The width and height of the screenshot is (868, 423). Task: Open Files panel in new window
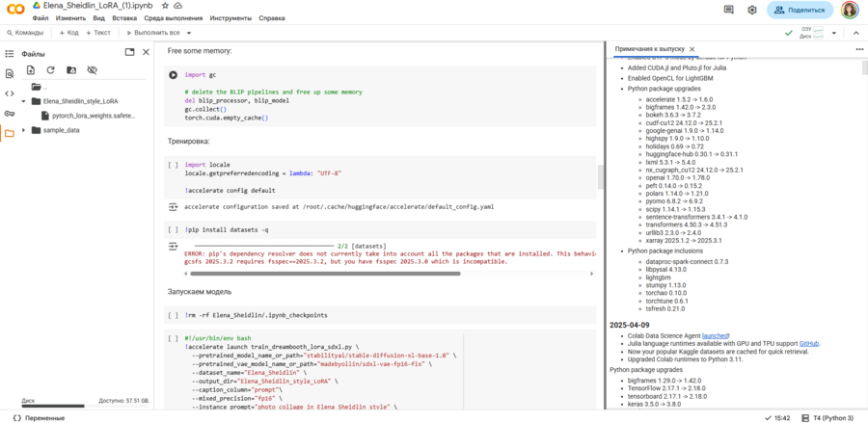click(x=129, y=52)
